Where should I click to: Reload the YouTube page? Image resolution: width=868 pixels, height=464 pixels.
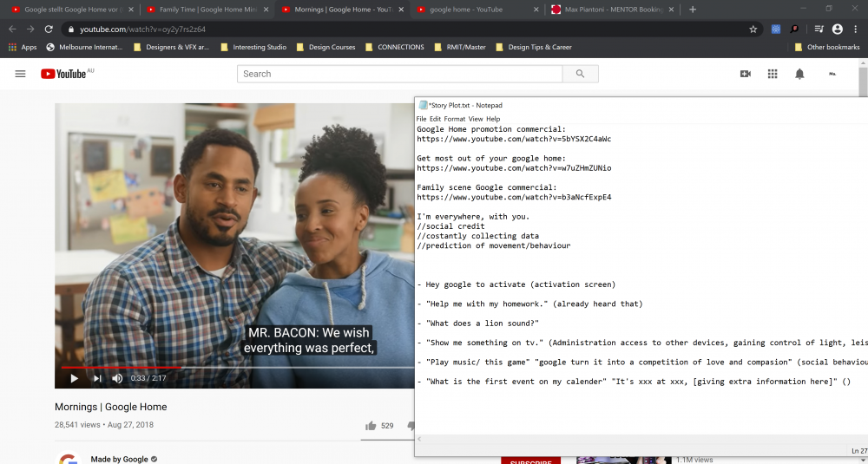(49, 29)
